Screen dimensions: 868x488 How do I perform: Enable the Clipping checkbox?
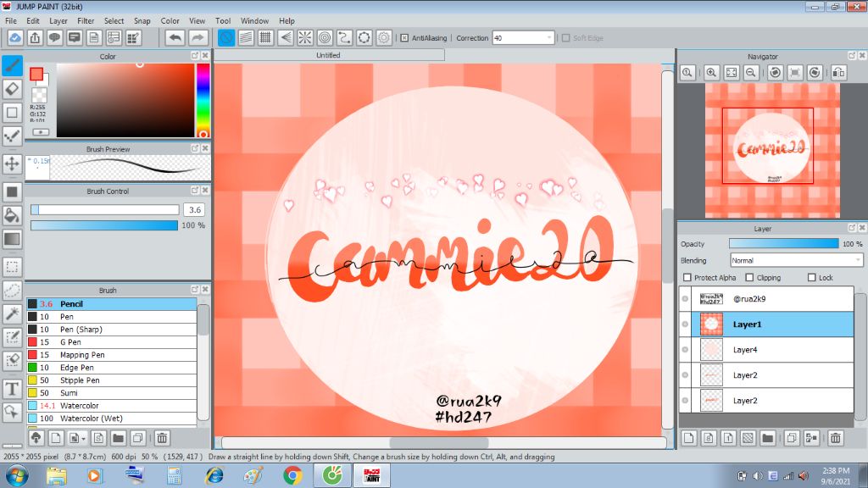(x=749, y=277)
